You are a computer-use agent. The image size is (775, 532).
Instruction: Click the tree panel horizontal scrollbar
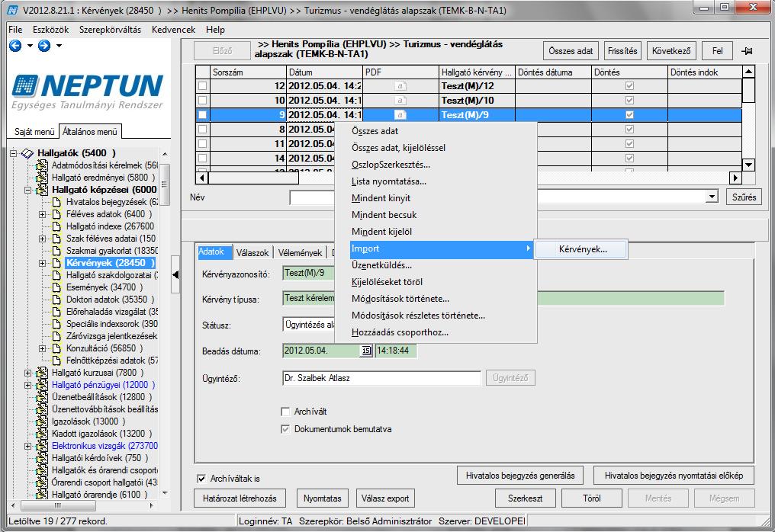tap(82, 506)
